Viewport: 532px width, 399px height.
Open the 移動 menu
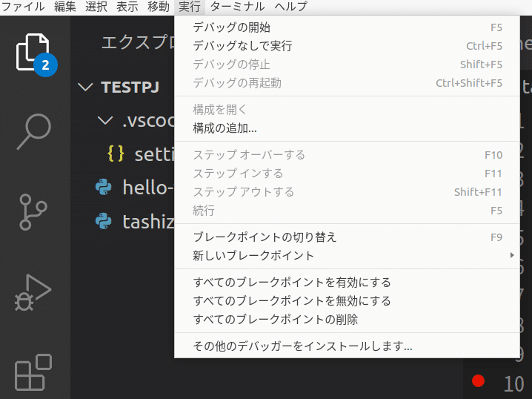click(159, 7)
